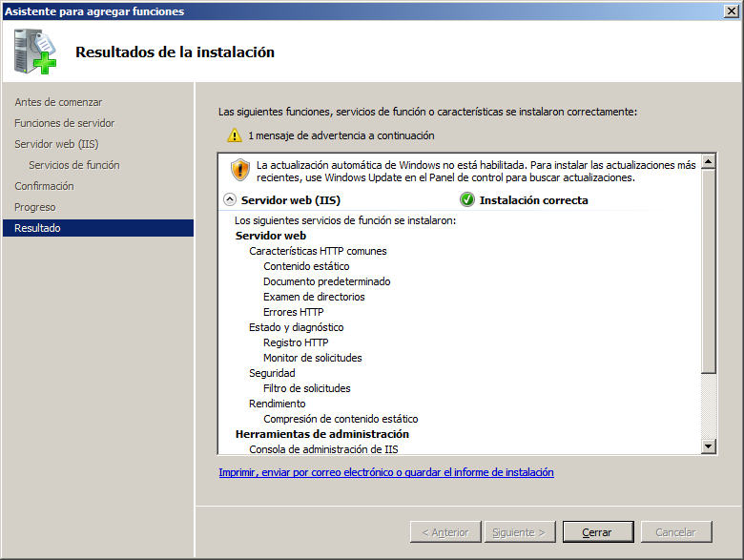Screen dimensions: 744x560
Task: Click the scrollbar up arrow in results list
Action: [709, 161]
